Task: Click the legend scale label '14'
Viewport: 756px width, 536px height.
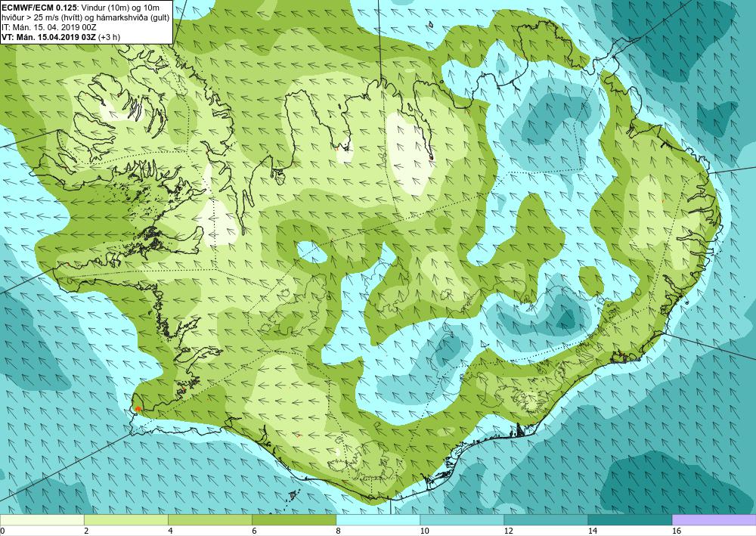Action: [x=593, y=531]
